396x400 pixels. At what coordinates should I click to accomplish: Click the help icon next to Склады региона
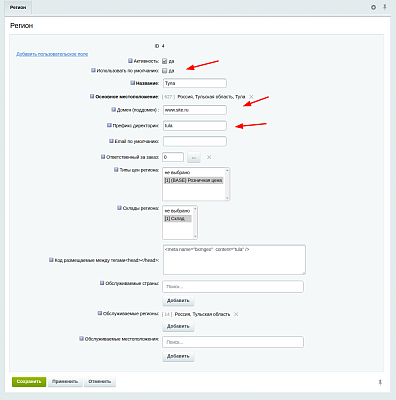click(x=119, y=208)
